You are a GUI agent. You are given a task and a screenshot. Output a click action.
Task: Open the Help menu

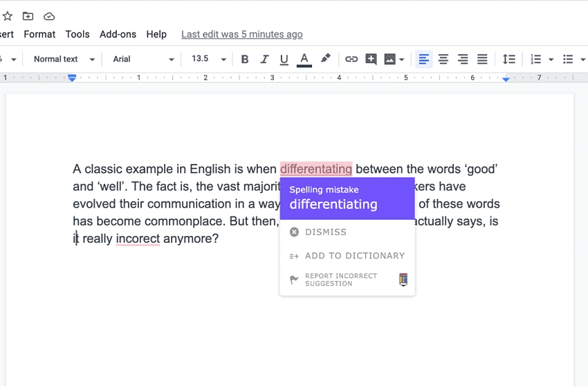(156, 34)
